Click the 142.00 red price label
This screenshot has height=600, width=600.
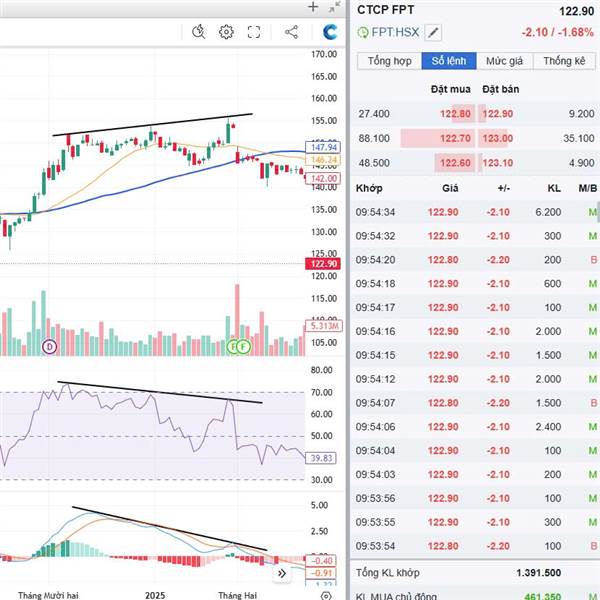[x=323, y=179]
